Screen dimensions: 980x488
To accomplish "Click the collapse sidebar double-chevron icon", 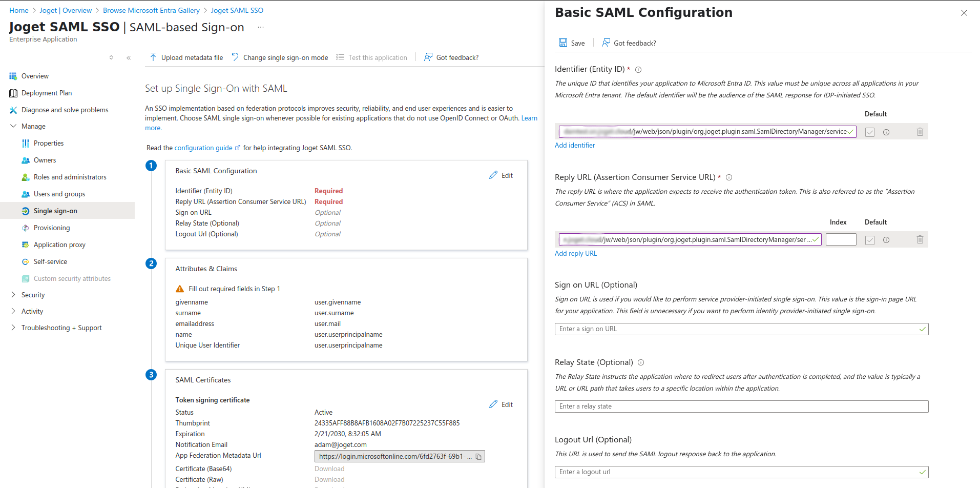I will (x=129, y=58).
